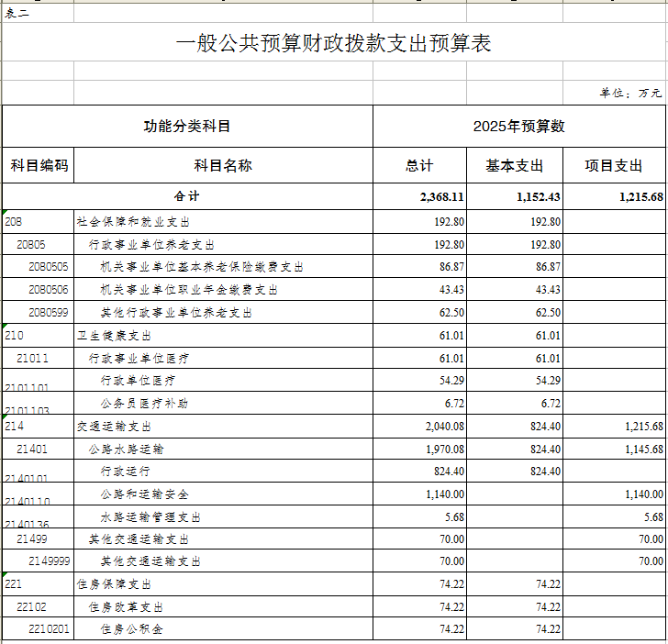Select 公路水路运输 cell

tap(223, 449)
